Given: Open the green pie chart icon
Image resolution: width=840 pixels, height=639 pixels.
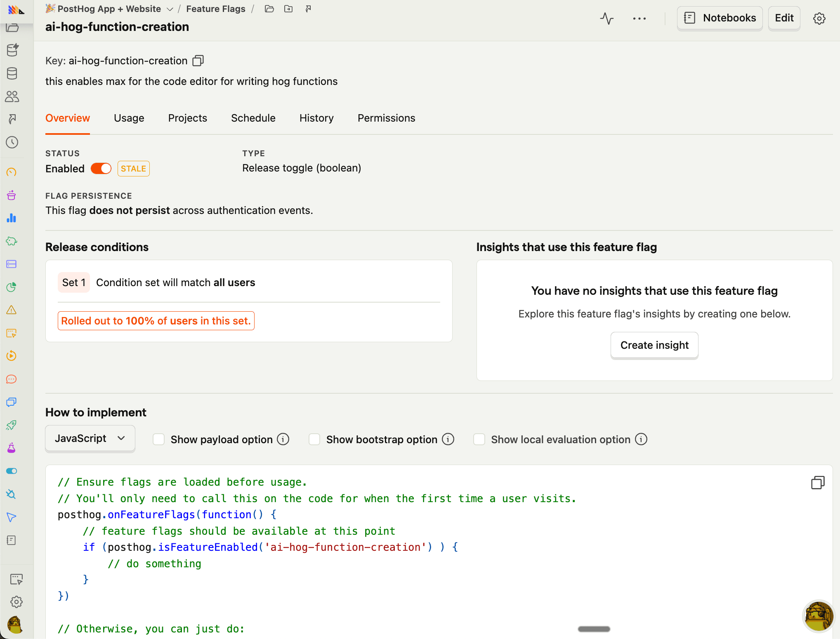Looking at the screenshot, I should click(12, 287).
